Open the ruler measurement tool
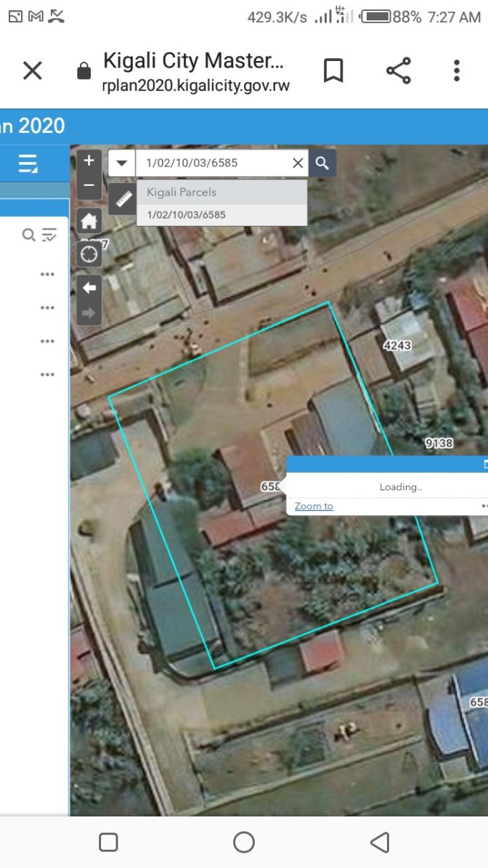488x868 pixels. 122,198
